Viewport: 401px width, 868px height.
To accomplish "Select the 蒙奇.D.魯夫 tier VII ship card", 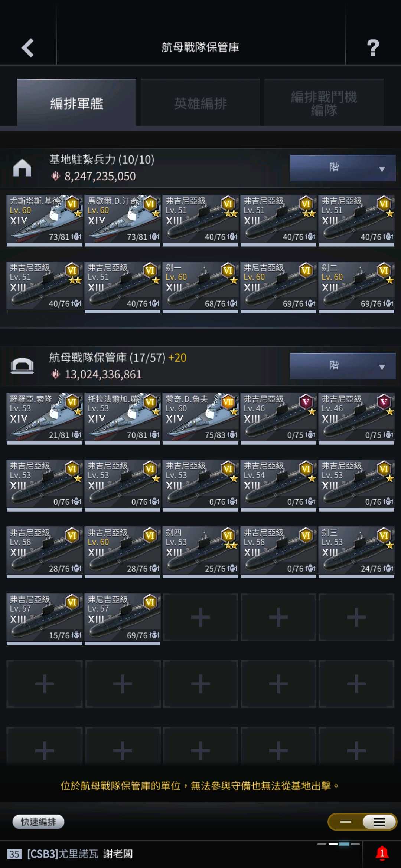I will click(x=200, y=418).
